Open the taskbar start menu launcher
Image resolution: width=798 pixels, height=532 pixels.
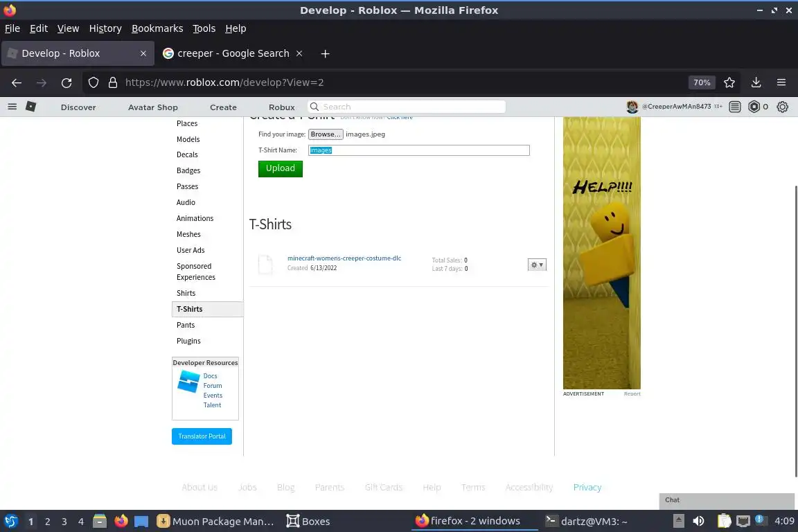[10, 521]
